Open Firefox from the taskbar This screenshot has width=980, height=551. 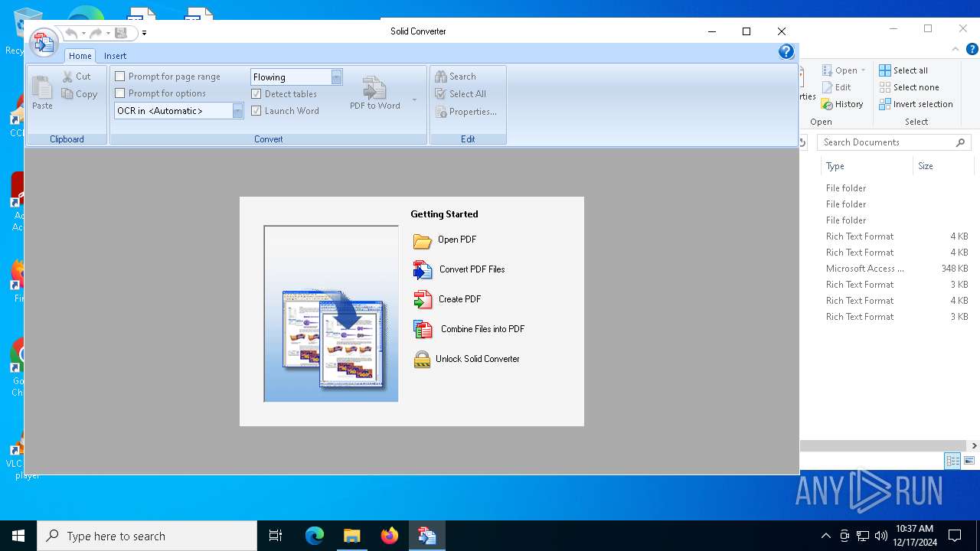[x=389, y=536]
